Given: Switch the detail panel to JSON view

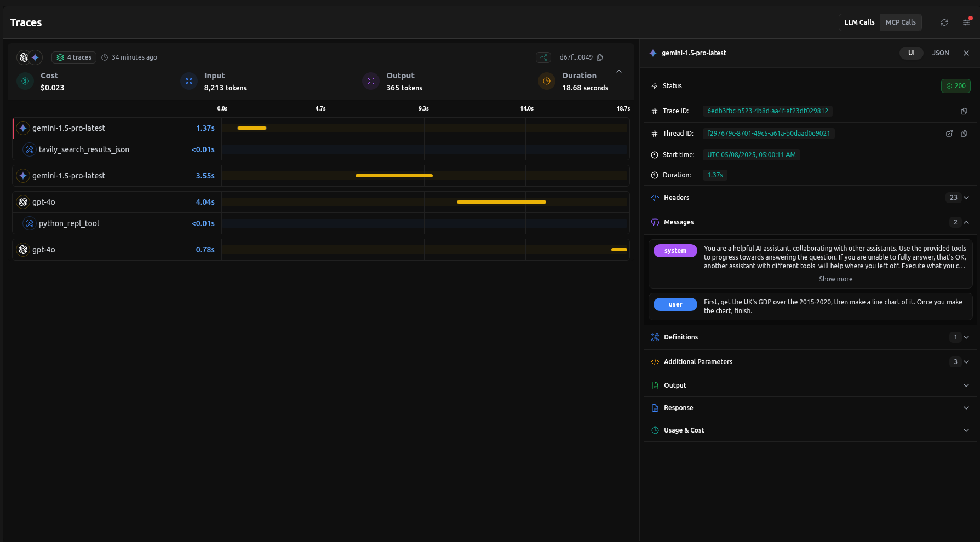Looking at the screenshot, I should point(941,53).
